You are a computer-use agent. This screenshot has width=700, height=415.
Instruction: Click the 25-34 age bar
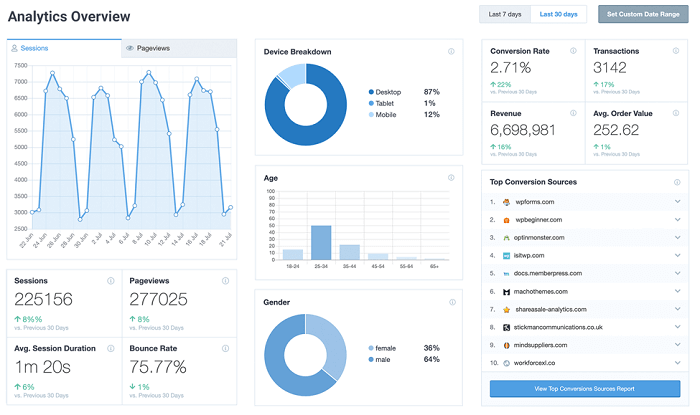[321, 243]
